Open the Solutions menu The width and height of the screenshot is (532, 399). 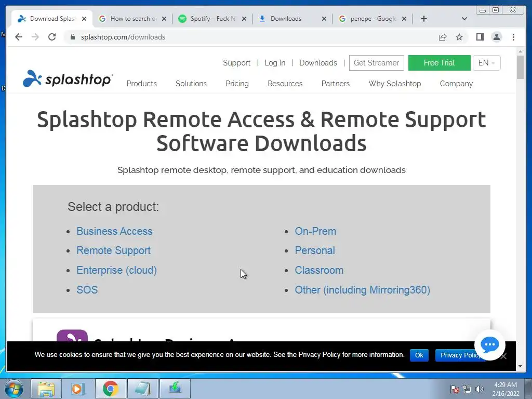pyautogui.click(x=191, y=84)
